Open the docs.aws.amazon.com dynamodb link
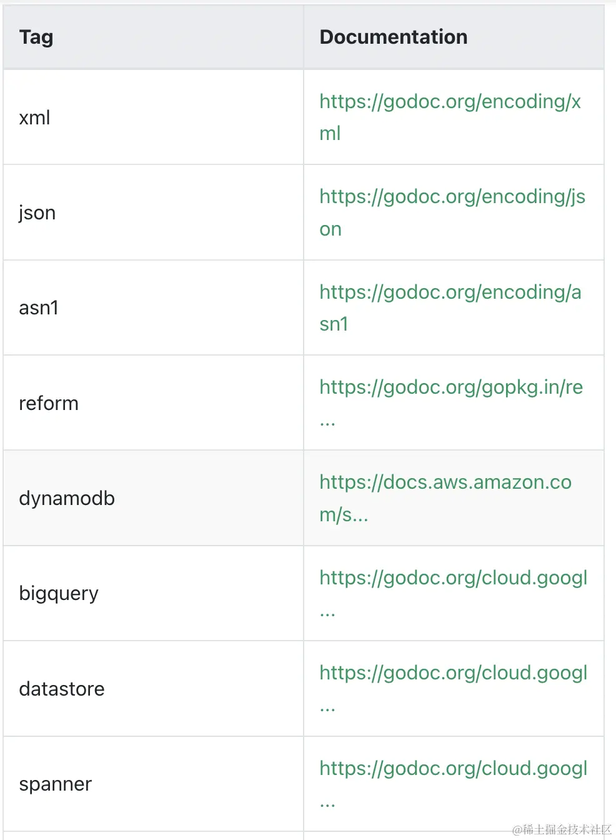616x840 pixels. click(445, 498)
